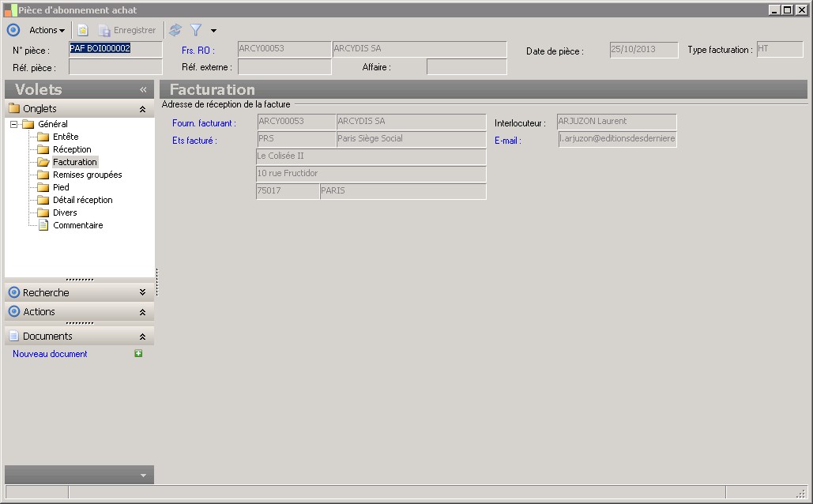Click the Fourn. facturant ARCYDIS SA name field

coord(411,122)
